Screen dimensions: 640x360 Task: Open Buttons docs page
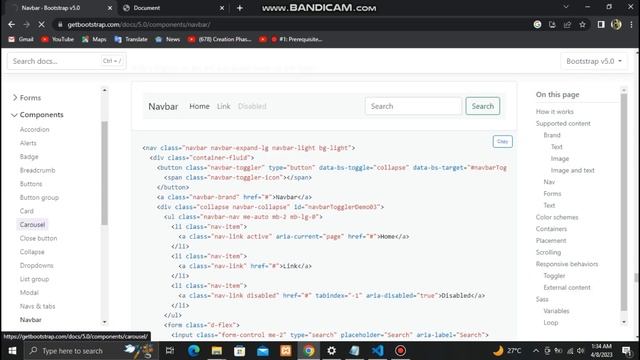[x=31, y=184]
